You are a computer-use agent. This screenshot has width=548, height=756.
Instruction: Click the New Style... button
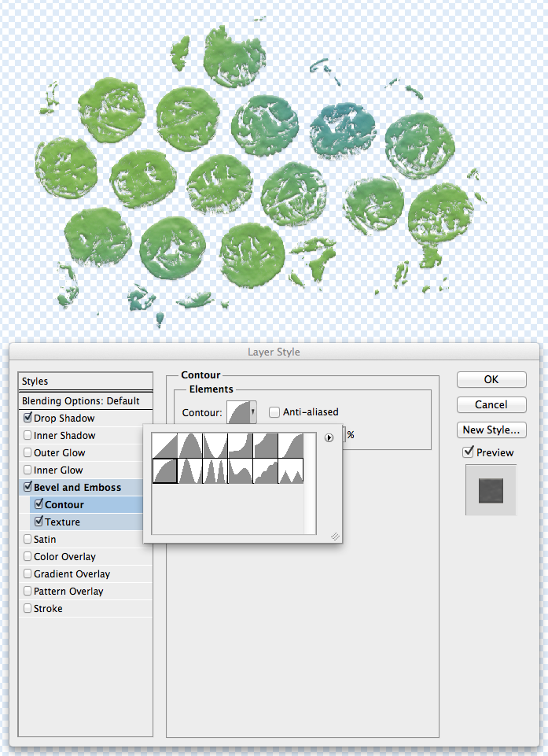point(491,430)
